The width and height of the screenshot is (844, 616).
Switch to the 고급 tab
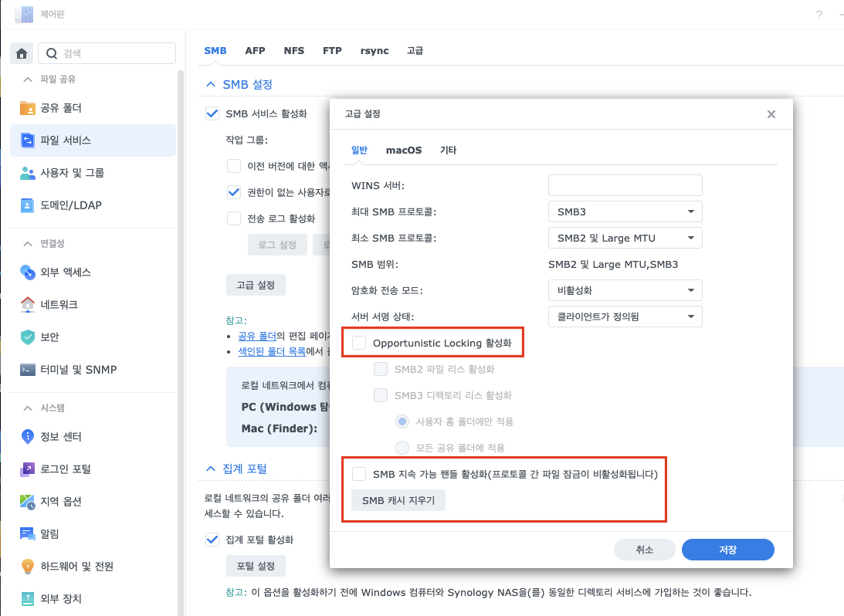click(x=415, y=51)
